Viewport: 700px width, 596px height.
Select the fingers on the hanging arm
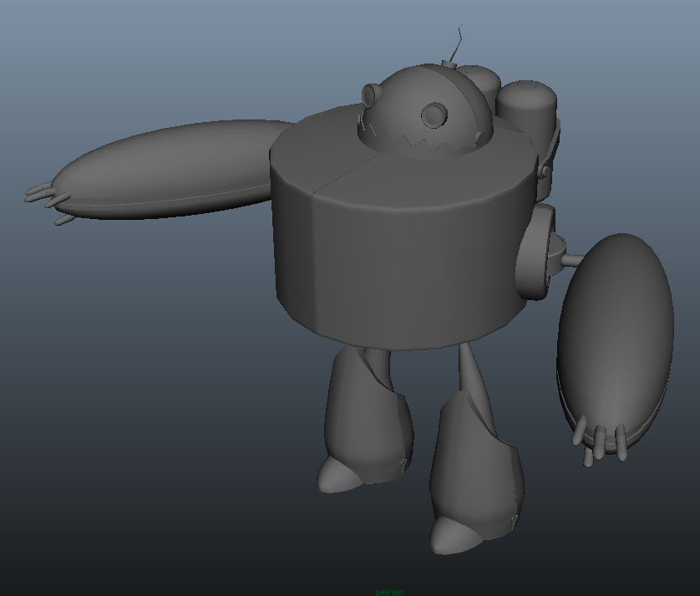(x=600, y=442)
